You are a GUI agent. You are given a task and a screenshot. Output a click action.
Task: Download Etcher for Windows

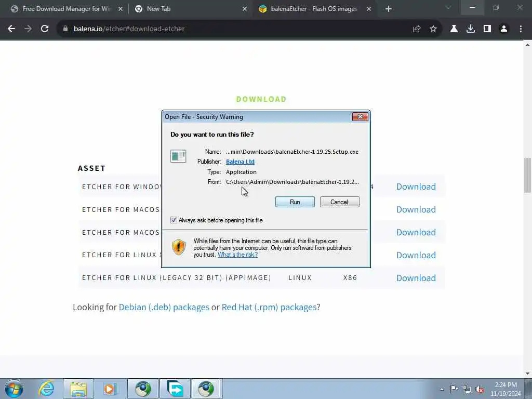(x=416, y=187)
